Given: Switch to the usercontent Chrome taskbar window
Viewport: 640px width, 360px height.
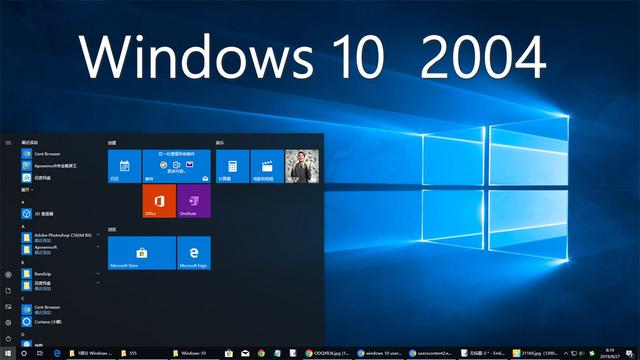Looking at the screenshot, I should (x=431, y=353).
